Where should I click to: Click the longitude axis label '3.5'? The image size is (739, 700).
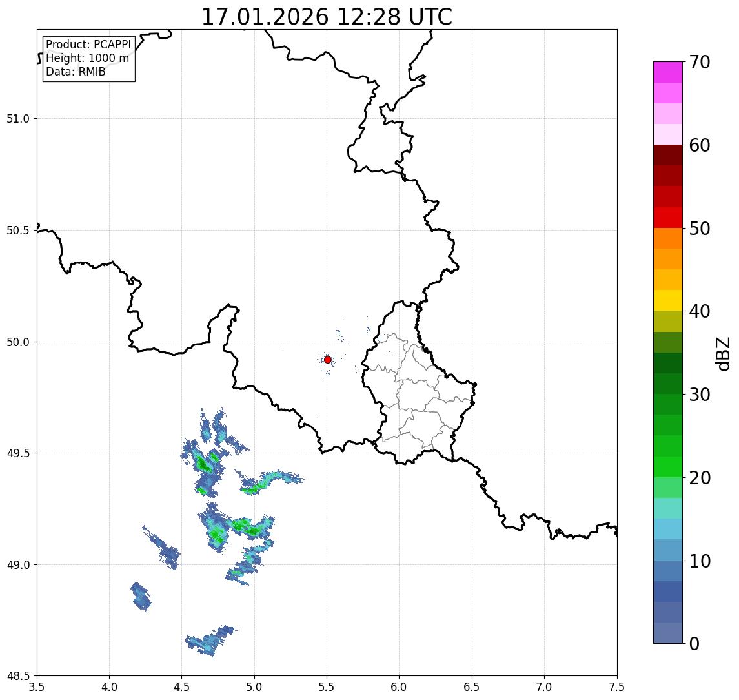[x=37, y=687]
